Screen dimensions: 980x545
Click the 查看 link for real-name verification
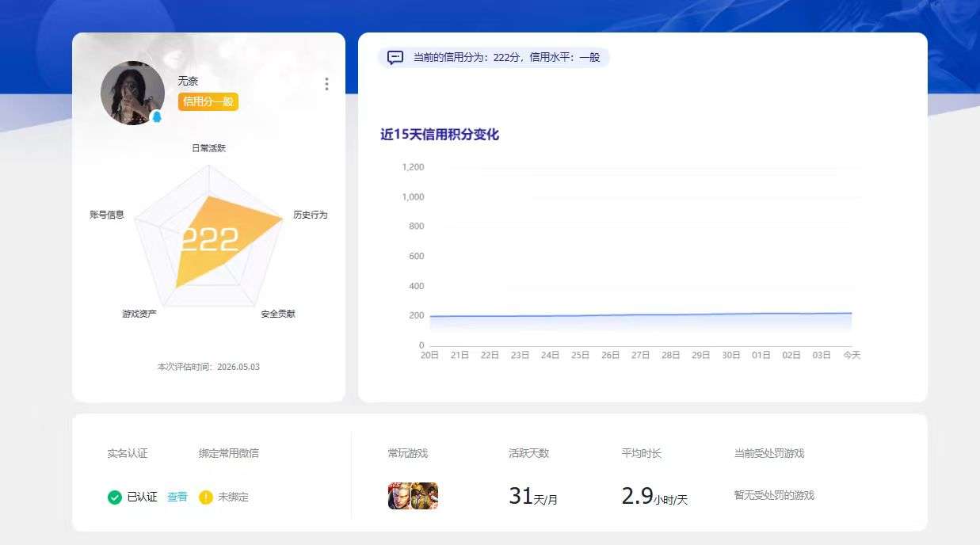[177, 497]
